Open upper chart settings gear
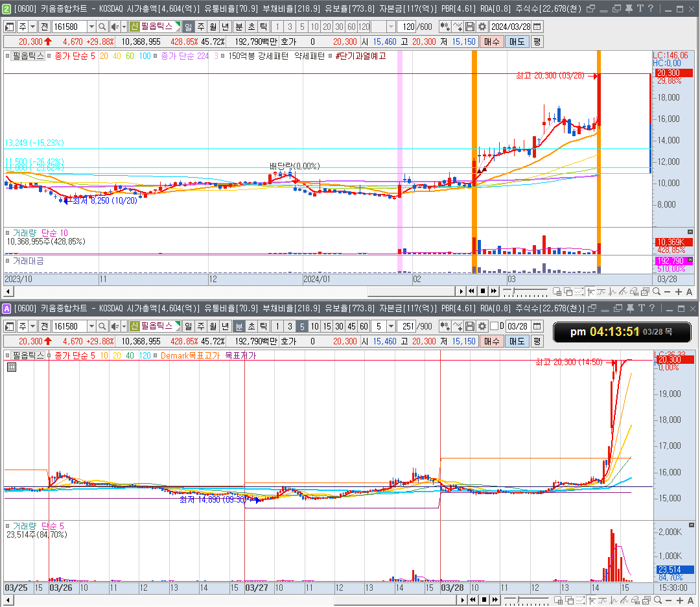 point(482,27)
